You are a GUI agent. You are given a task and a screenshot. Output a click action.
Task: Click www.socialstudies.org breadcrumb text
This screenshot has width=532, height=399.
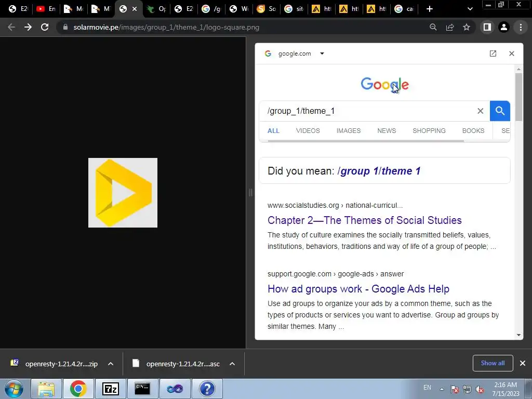335,205
